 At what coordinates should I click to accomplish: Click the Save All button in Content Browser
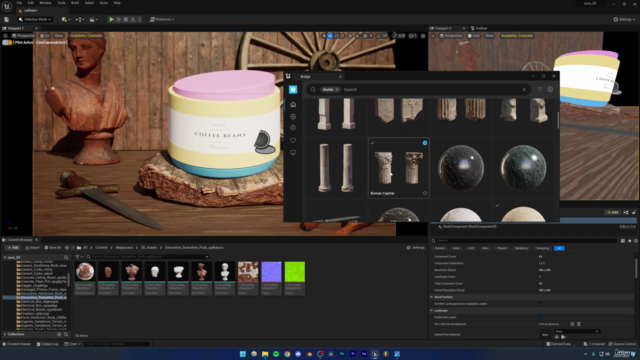(53, 248)
